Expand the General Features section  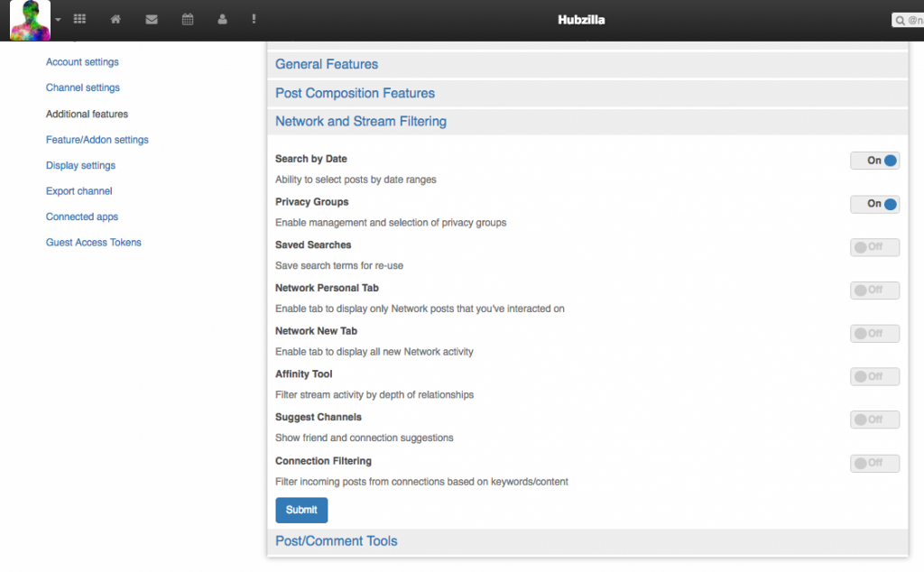[327, 65]
